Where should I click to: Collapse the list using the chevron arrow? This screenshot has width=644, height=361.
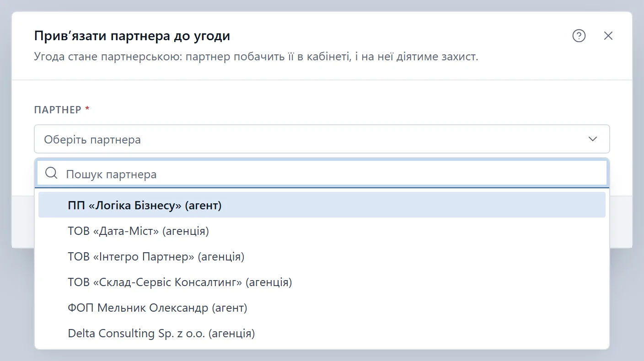593,139
